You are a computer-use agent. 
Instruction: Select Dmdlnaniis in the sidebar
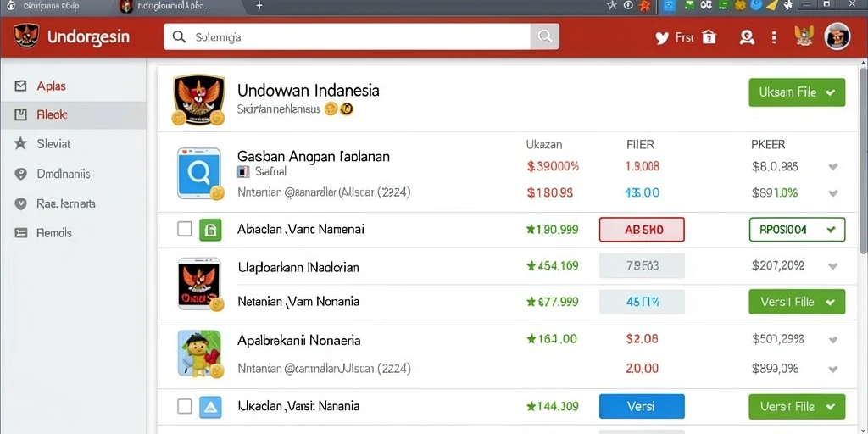(73, 174)
